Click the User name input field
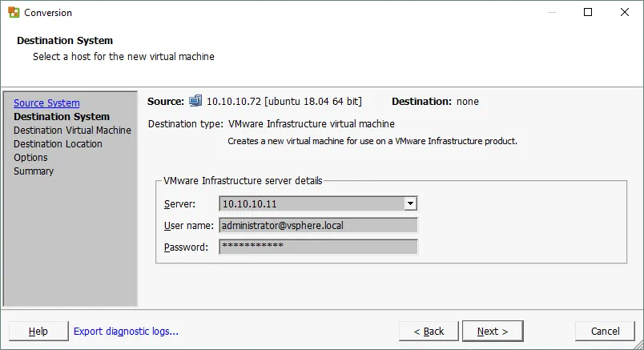Viewport: 644px width, 350px height. pyautogui.click(x=318, y=225)
